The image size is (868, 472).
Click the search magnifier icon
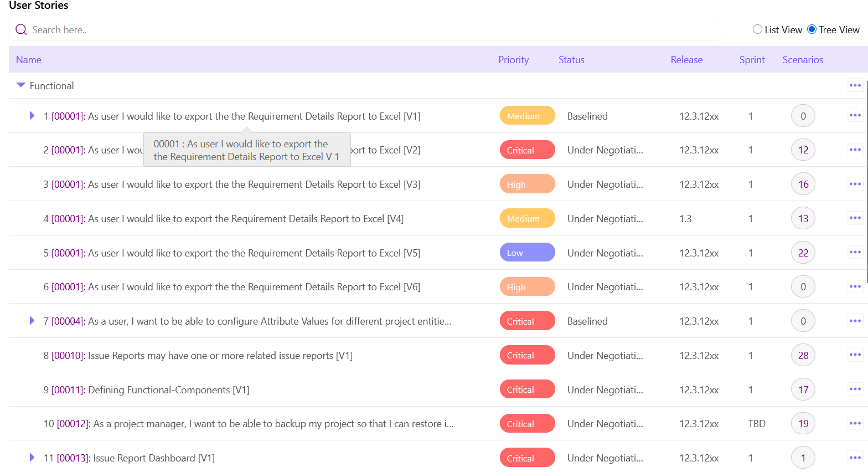(21, 30)
